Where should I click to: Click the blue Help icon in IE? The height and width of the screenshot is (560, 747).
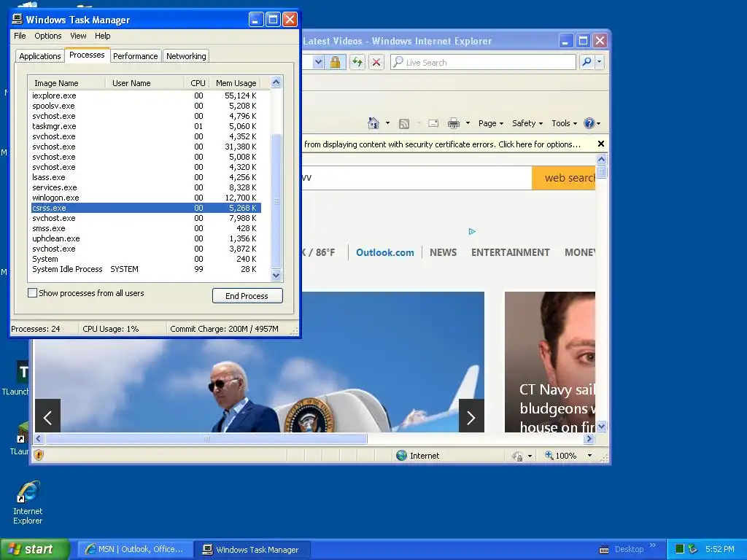pyautogui.click(x=589, y=123)
